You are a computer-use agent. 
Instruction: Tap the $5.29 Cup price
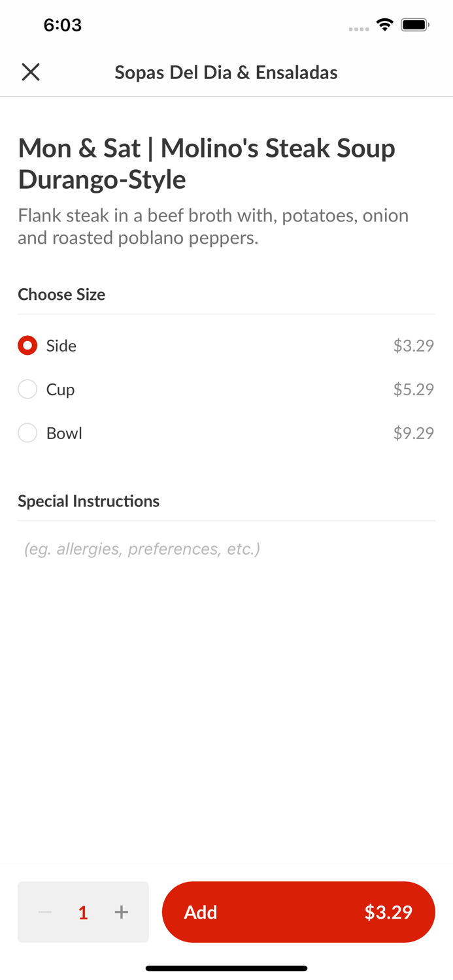point(413,389)
